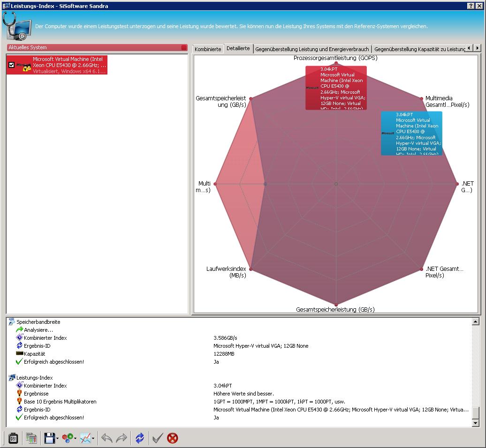The width and height of the screenshot is (486, 448).
Task: Click the results list scrollbar down arrow
Action: click(476, 423)
